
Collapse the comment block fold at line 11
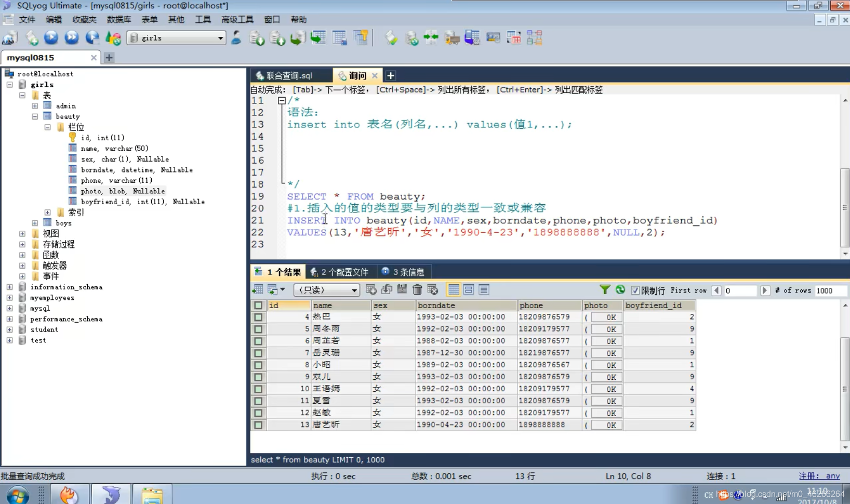click(x=282, y=101)
